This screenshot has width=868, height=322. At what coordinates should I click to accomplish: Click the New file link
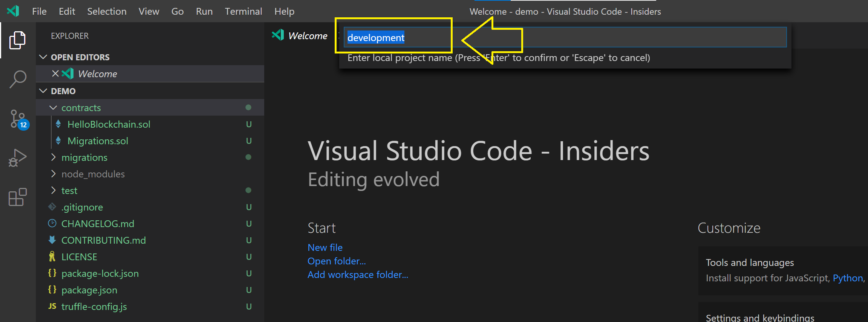coord(325,247)
